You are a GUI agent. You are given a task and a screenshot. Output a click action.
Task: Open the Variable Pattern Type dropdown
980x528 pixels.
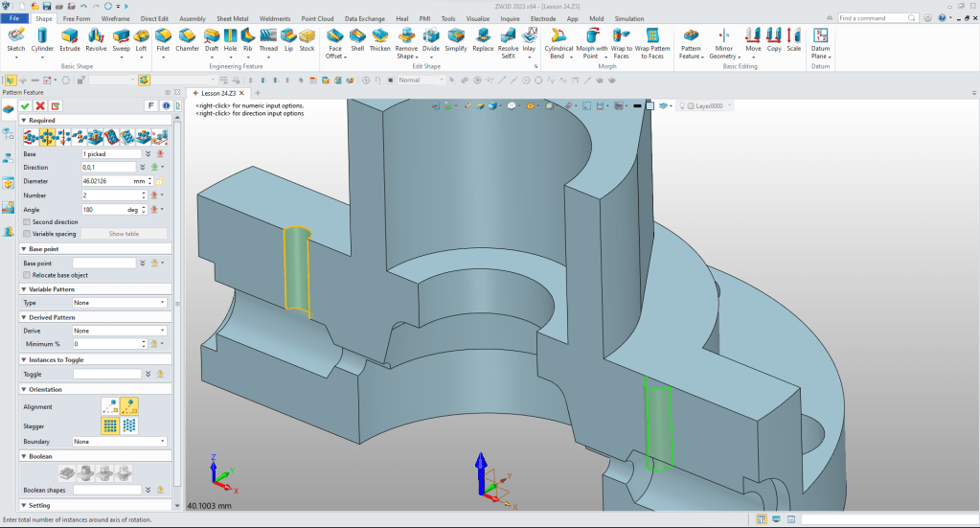120,302
